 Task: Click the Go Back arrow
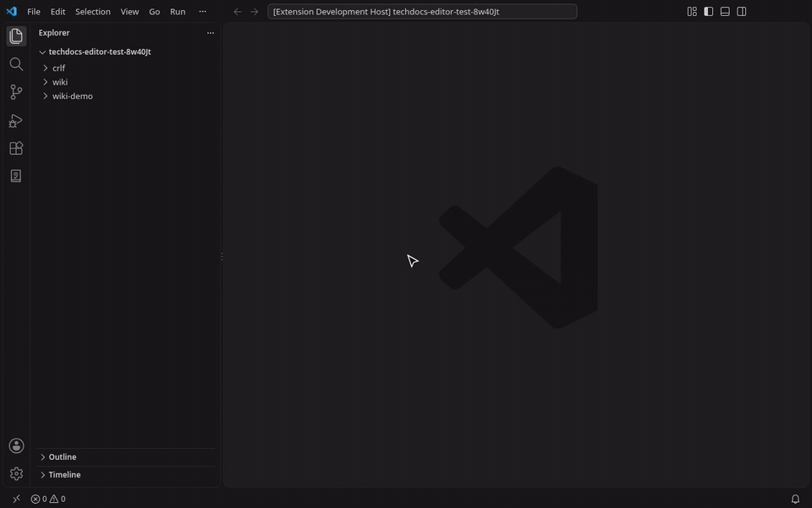[x=237, y=11]
